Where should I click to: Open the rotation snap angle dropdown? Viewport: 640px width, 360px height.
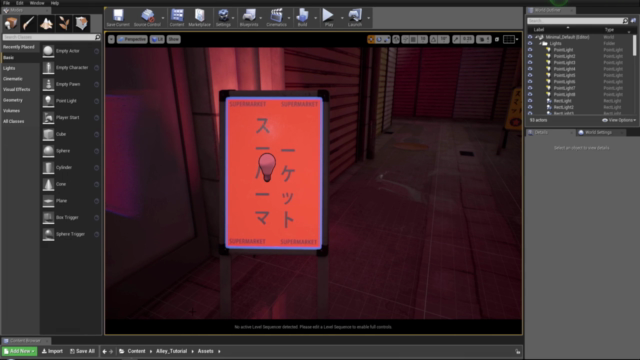(443, 39)
